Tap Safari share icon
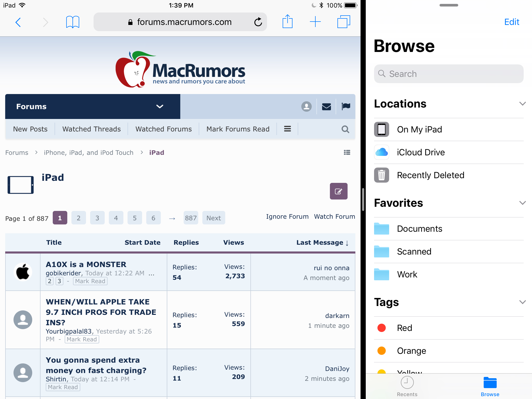 click(287, 22)
